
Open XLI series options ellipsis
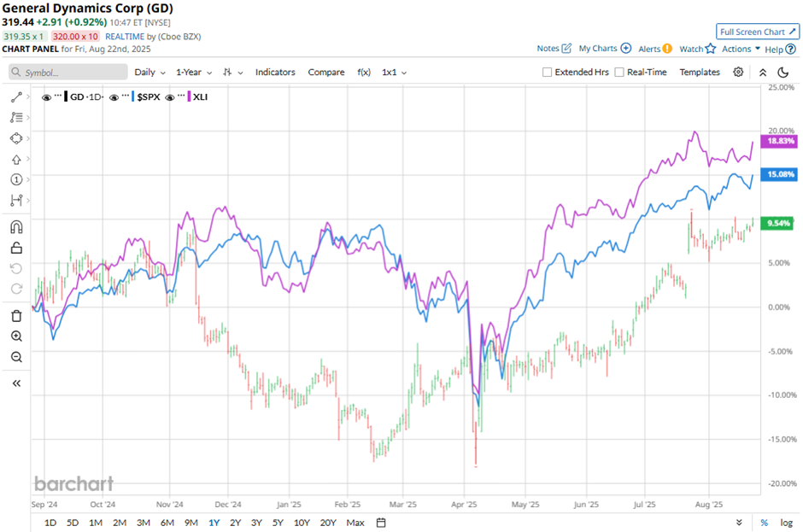[181, 96]
